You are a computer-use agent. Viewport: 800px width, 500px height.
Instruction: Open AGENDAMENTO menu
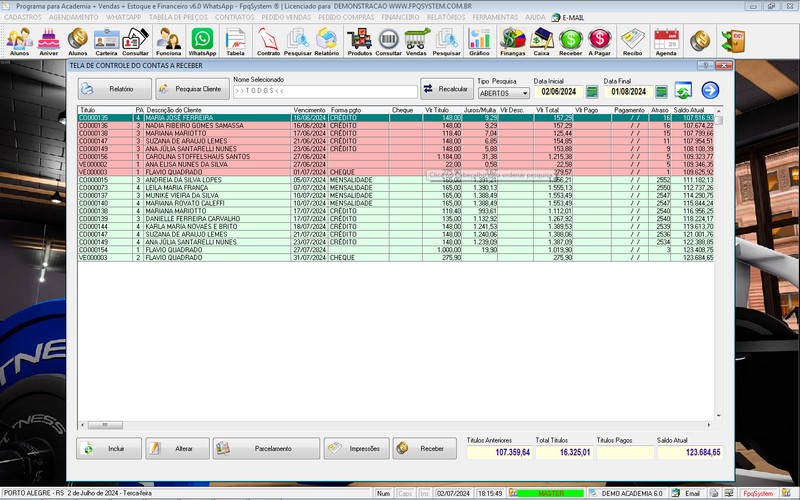(x=73, y=17)
